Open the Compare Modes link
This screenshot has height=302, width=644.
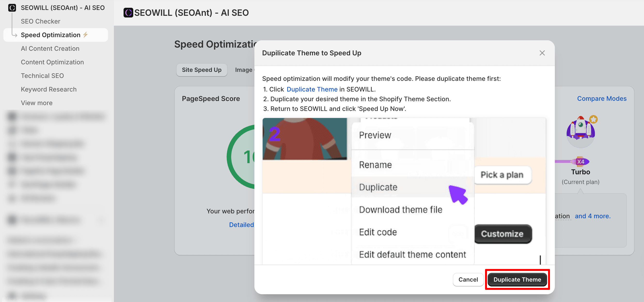click(x=602, y=98)
